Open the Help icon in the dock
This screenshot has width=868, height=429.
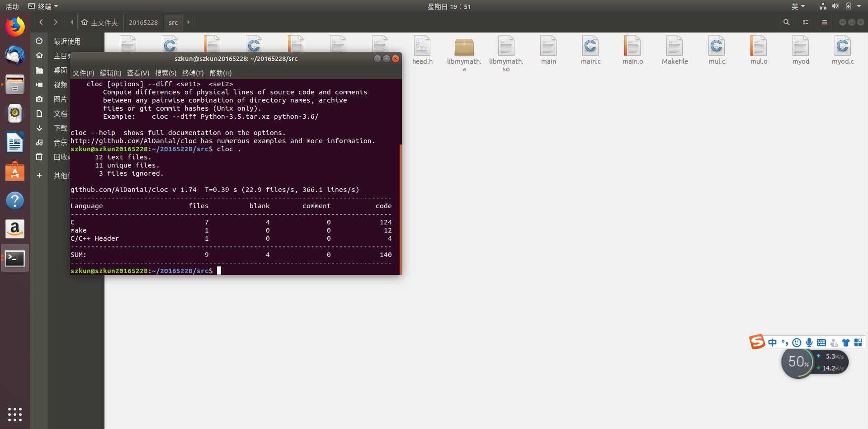coord(15,201)
